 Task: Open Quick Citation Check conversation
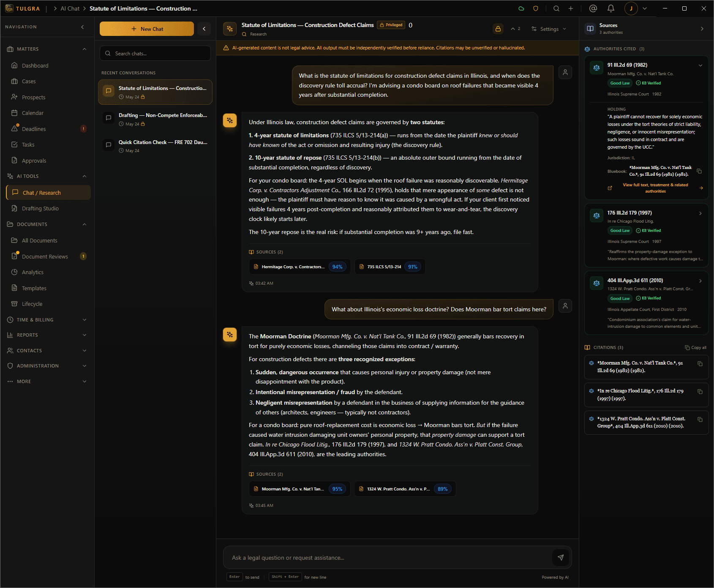[155, 146]
